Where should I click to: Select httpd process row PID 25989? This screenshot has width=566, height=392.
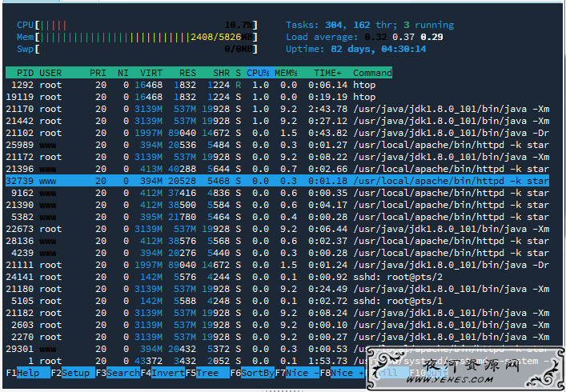click(x=277, y=145)
